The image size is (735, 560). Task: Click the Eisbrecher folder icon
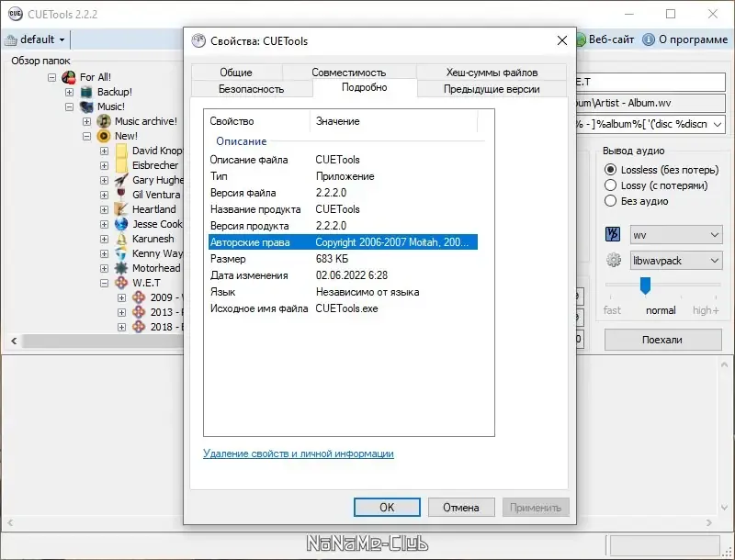click(x=121, y=165)
